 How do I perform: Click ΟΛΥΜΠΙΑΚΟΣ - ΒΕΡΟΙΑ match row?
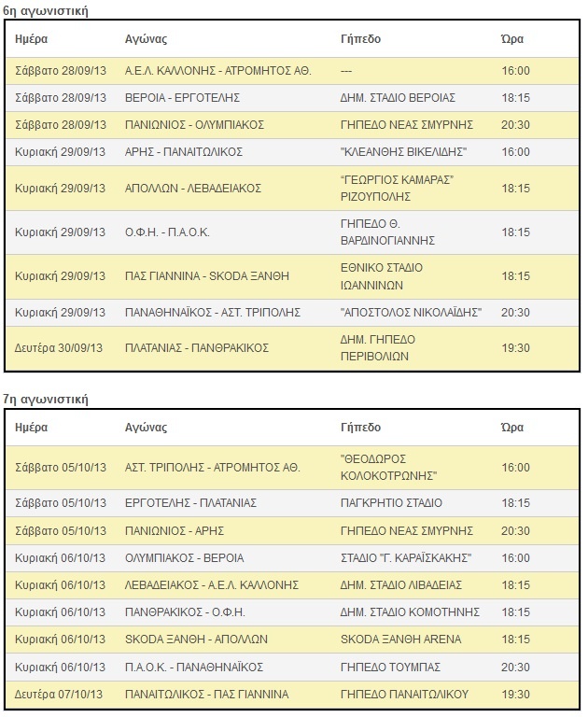click(292, 558)
